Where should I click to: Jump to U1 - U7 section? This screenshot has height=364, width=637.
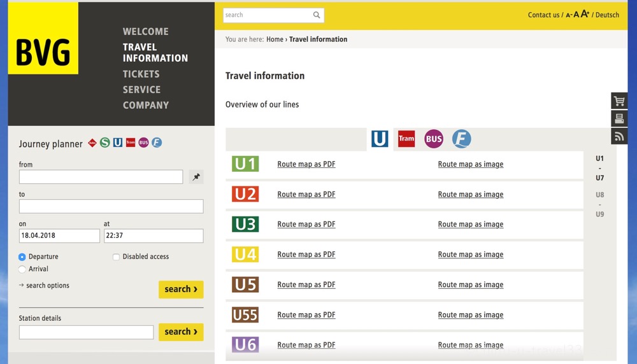(599, 168)
